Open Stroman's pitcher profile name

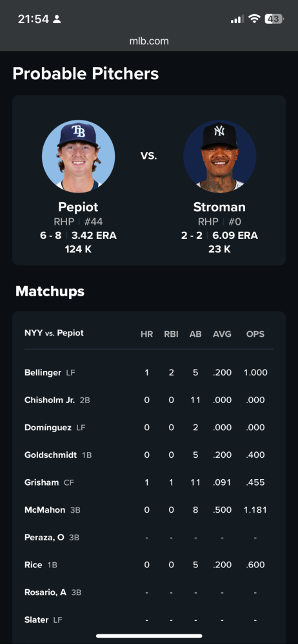219,207
